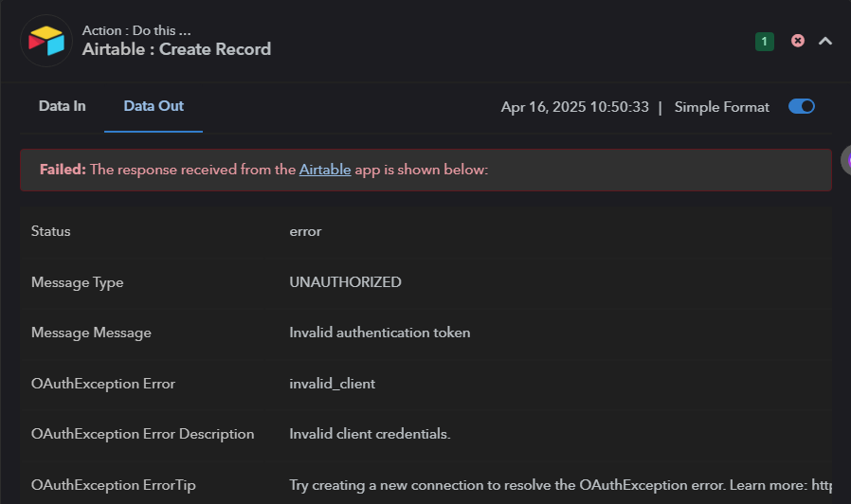Click the OAuthException Error label
The image size is (851, 504).
(103, 384)
